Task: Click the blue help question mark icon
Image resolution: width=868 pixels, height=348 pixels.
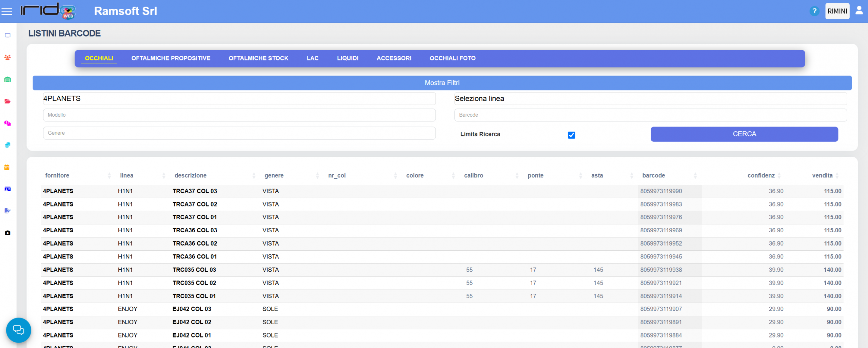Action: tap(814, 11)
